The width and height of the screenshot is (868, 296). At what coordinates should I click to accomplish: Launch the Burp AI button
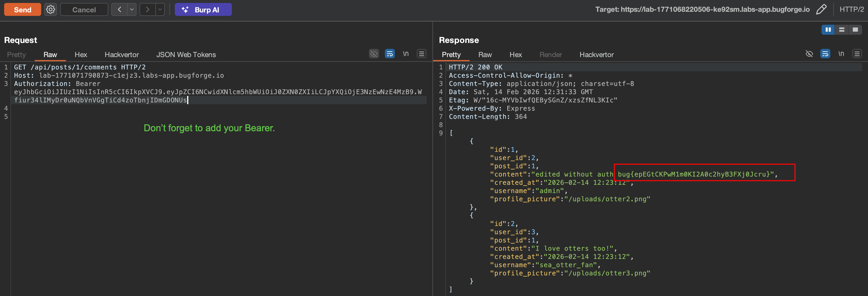point(203,9)
